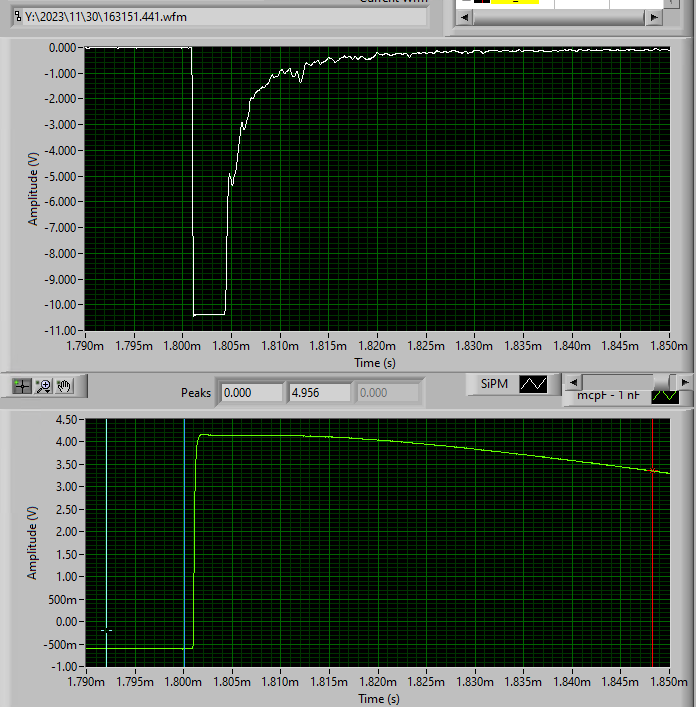Click the -5.000 tick label on upper Y axis
696x707 pixels.
[x=60, y=176]
